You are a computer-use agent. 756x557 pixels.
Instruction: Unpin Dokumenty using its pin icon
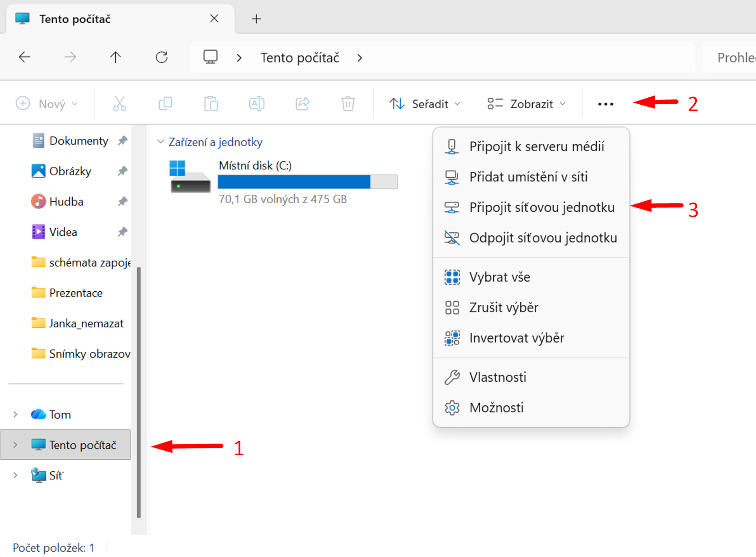123,141
